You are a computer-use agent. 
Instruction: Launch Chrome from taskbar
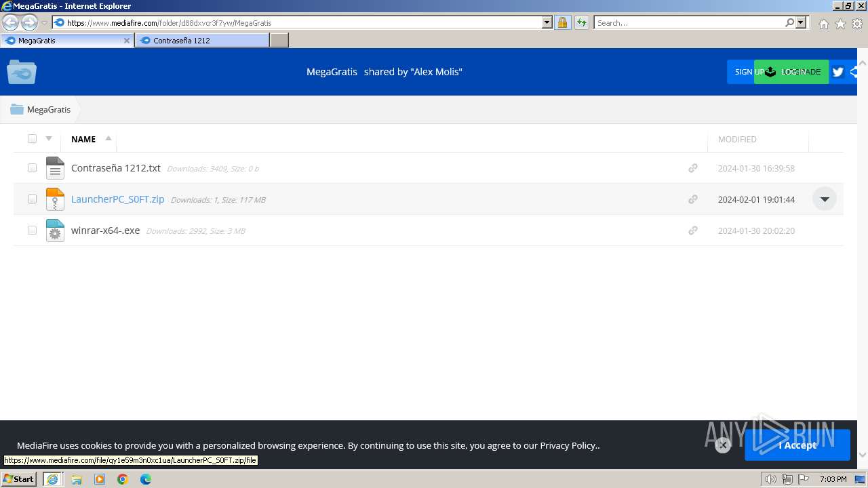click(123, 479)
